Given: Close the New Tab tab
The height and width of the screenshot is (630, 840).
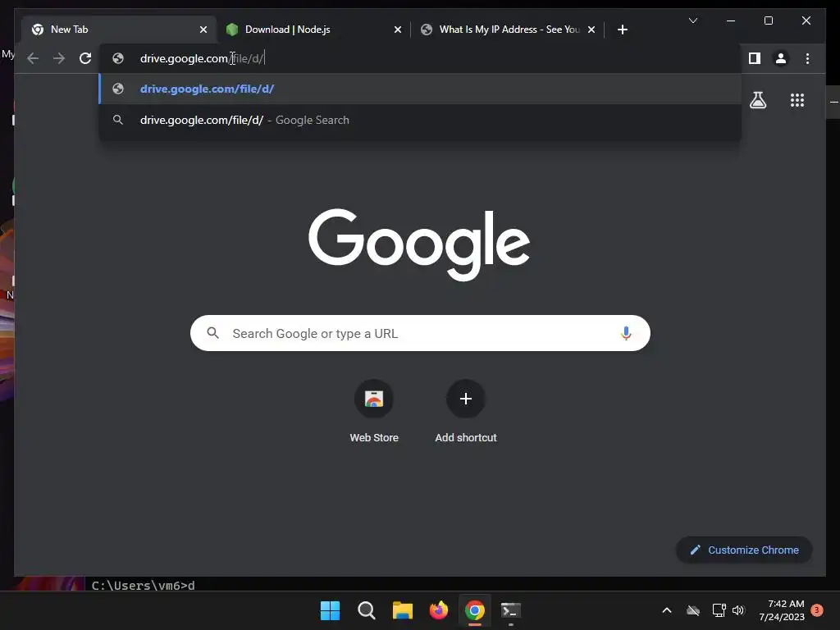Looking at the screenshot, I should click(203, 30).
